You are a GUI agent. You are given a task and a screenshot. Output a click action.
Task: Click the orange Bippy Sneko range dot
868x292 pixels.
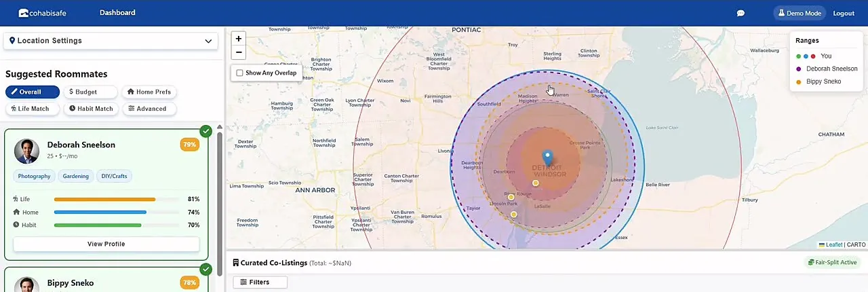coord(799,81)
